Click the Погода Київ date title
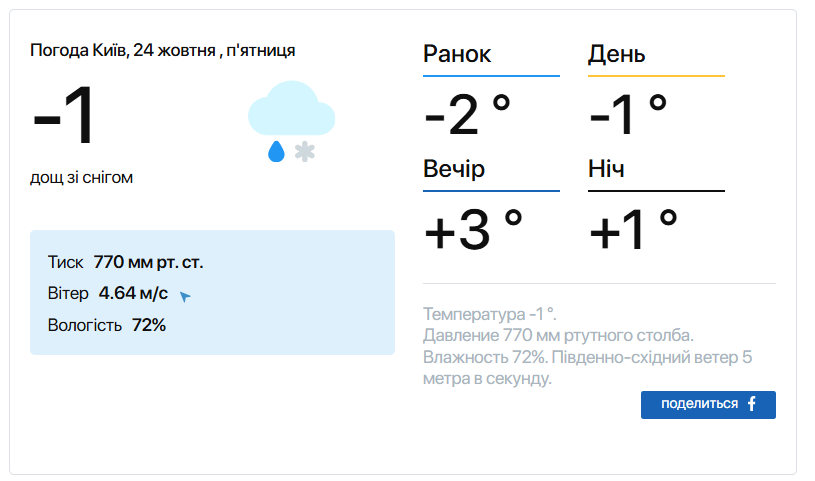 (163, 50)
